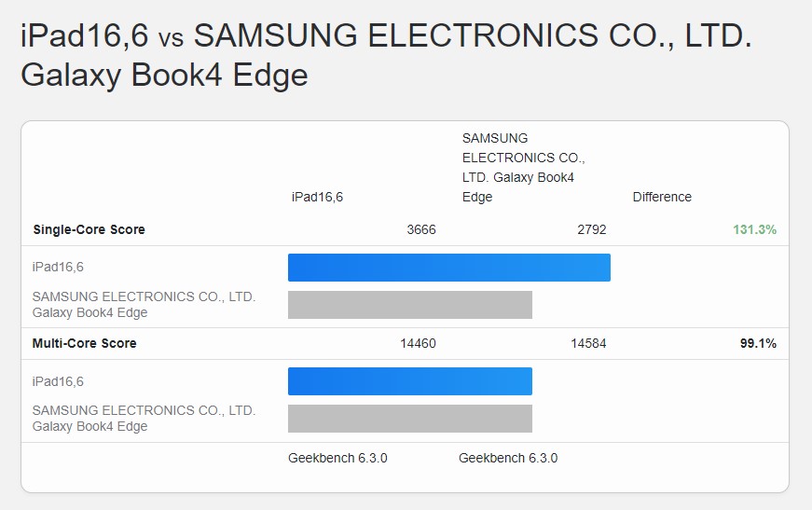
Task: Select the Samsung label under Multi-Core Score
Action: tap(144, 419)
